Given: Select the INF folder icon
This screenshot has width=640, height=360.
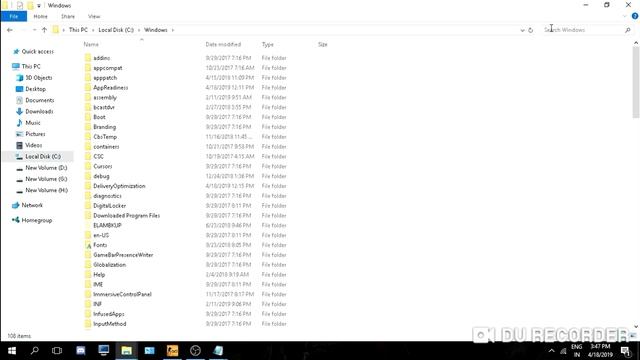Looking at the screenshot, I should point(88,304).
